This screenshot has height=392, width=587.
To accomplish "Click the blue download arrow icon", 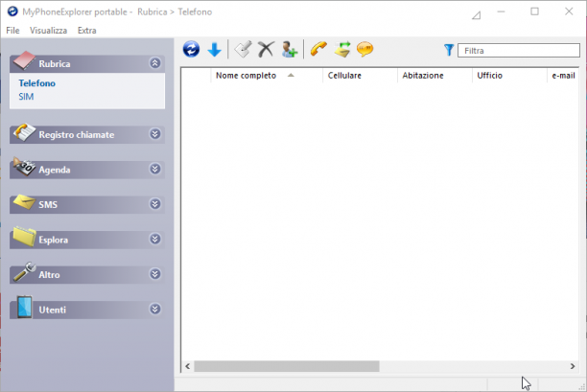I will click(215, 50).
